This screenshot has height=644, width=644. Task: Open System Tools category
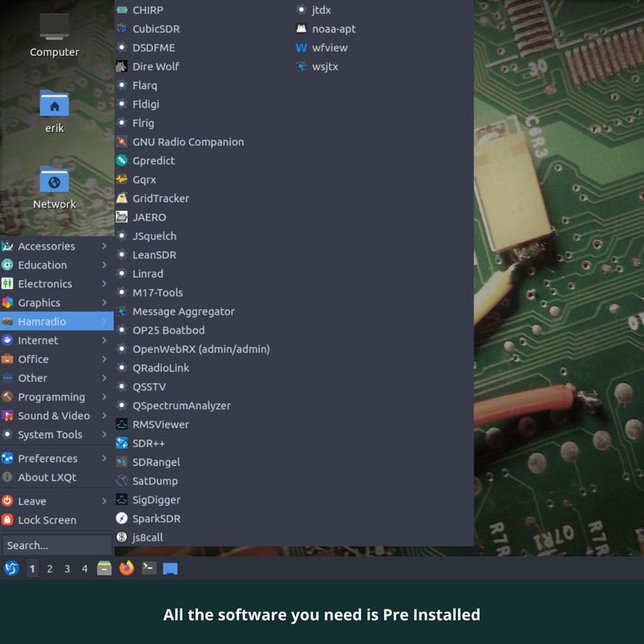(56, 435)
